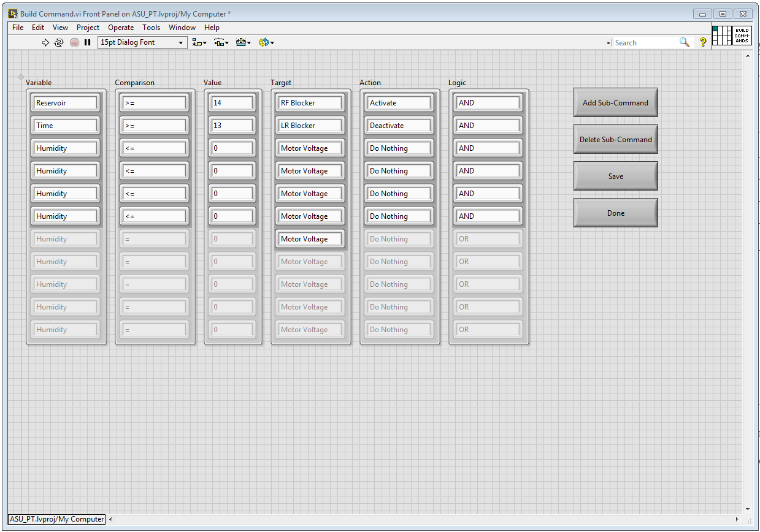Open the Time variable selector
The height and width of the screenshot is (532, 760).
pyautogui.click(x=66, y=126)
